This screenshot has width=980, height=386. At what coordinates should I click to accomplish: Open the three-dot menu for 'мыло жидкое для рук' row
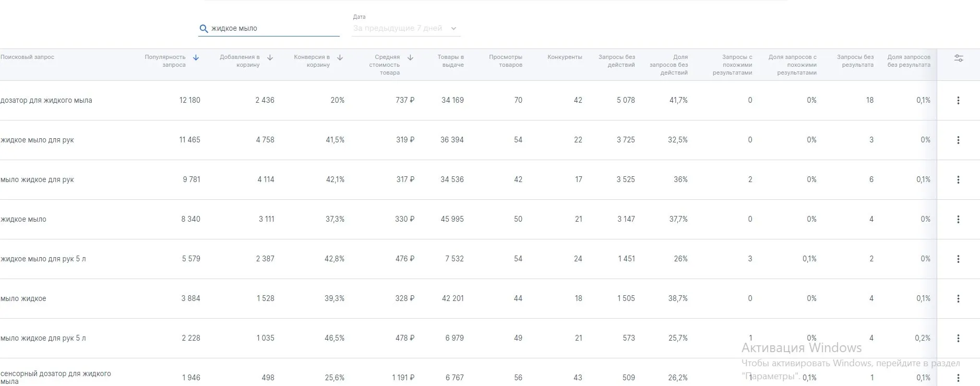click(x=958, y=179)
